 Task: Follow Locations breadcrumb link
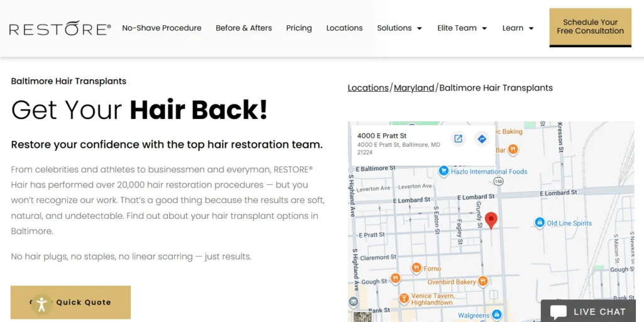point(368,88)
